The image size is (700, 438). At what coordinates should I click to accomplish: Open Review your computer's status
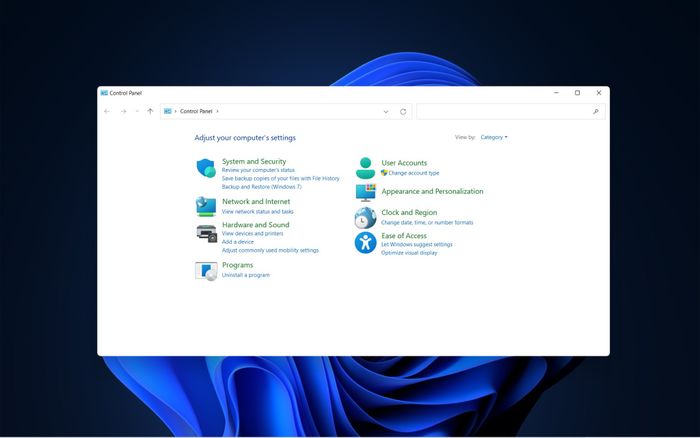tap(258, 170)
